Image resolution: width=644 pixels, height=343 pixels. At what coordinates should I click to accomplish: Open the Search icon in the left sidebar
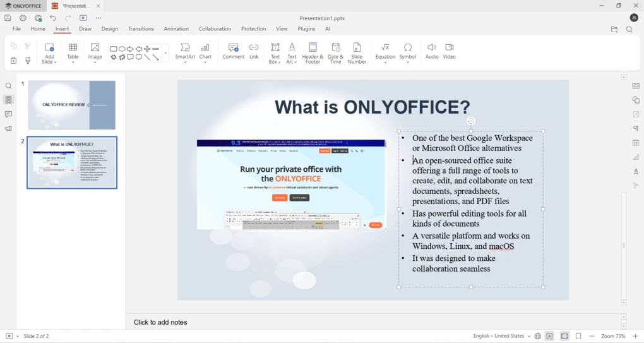(x=8, y=86)
